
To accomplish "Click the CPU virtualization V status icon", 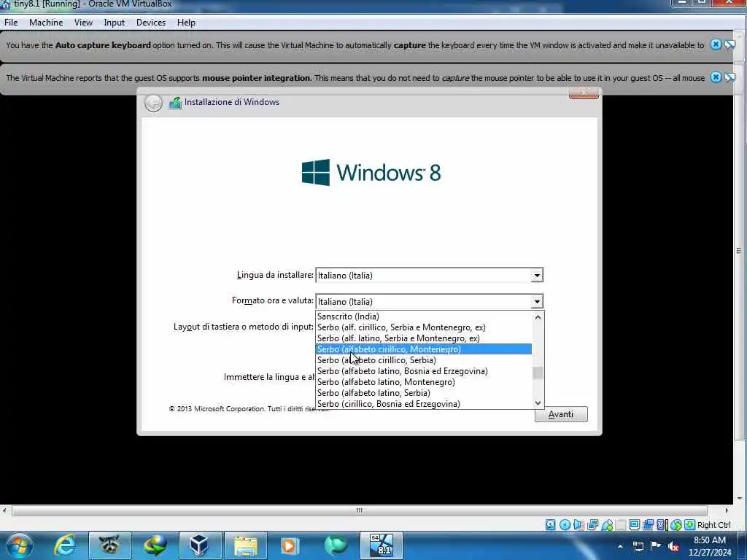I will (x=662, y=525).
